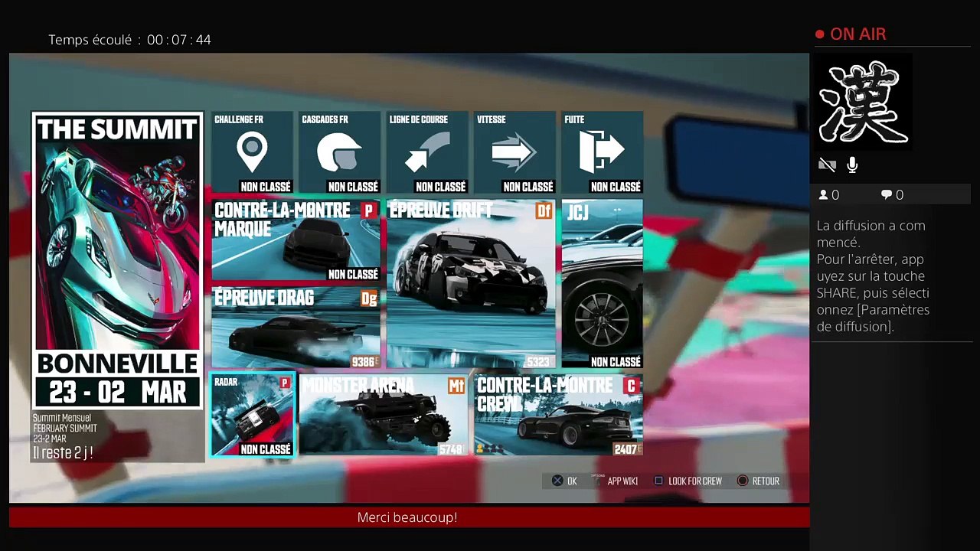Click the 'La diffusion a commencé' notice

871,233
